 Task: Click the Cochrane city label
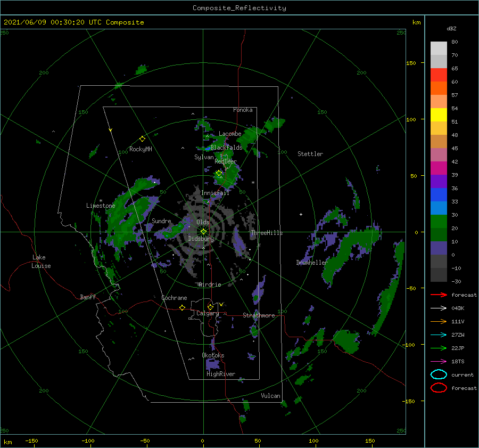pos(174,298)
